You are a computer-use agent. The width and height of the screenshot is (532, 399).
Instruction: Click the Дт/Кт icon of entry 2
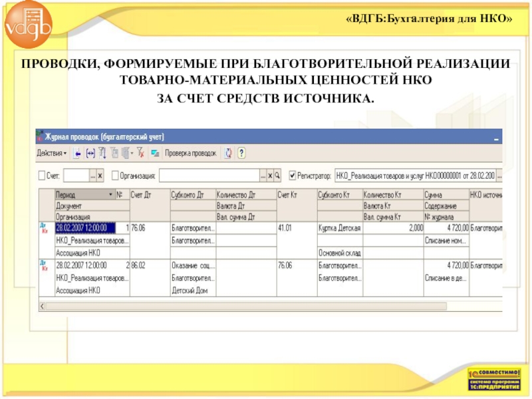coord(44,265)
